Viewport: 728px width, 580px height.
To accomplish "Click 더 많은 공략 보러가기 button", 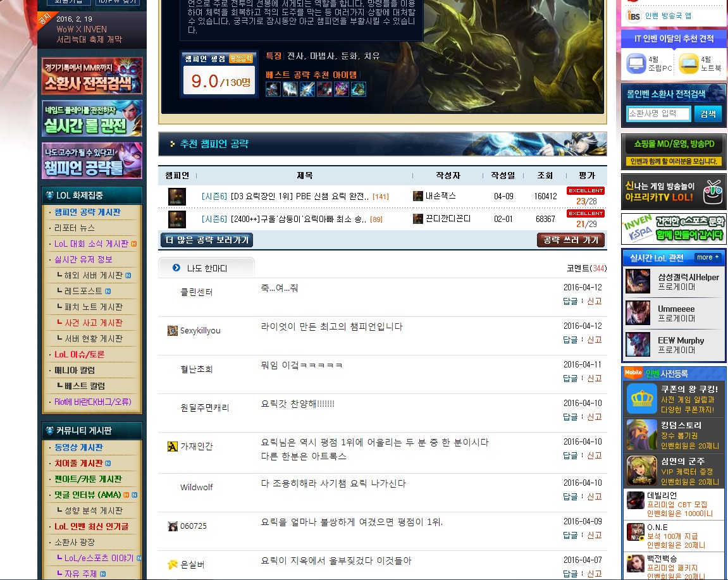I will pyautogui.click(x=207, y=240).
